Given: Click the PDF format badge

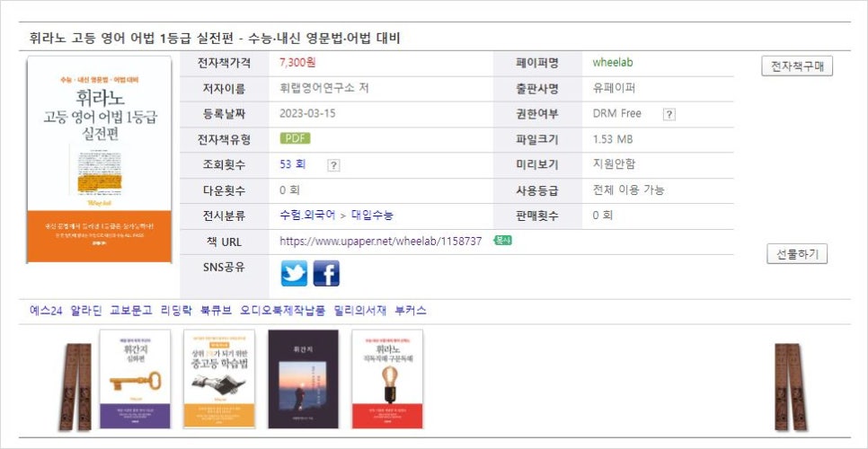Looking at the screenshot, I should 295,138.
